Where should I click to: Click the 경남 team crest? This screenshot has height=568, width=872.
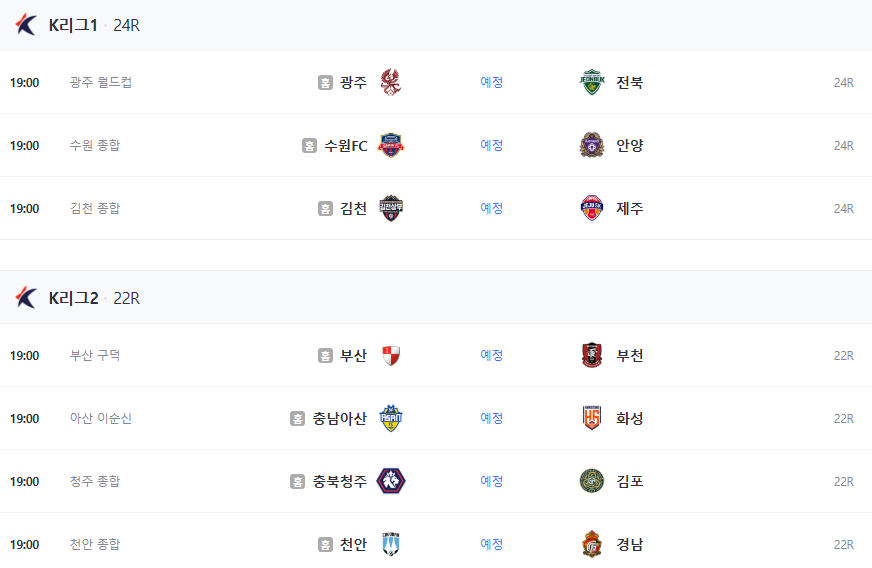pyautogui.click(x=592, y=544)
